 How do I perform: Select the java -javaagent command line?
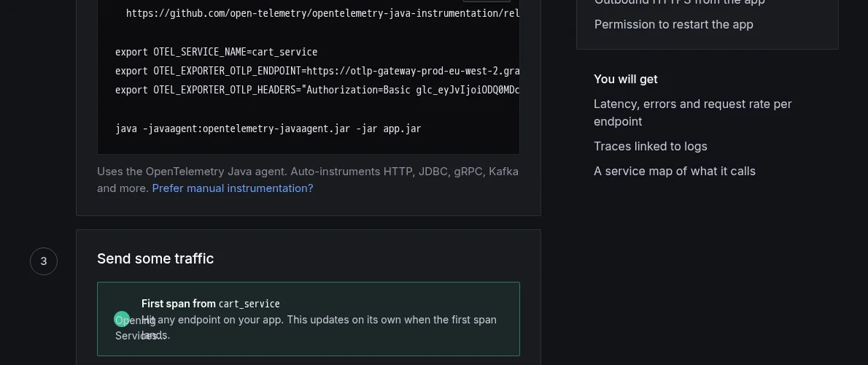coord(268,128)
